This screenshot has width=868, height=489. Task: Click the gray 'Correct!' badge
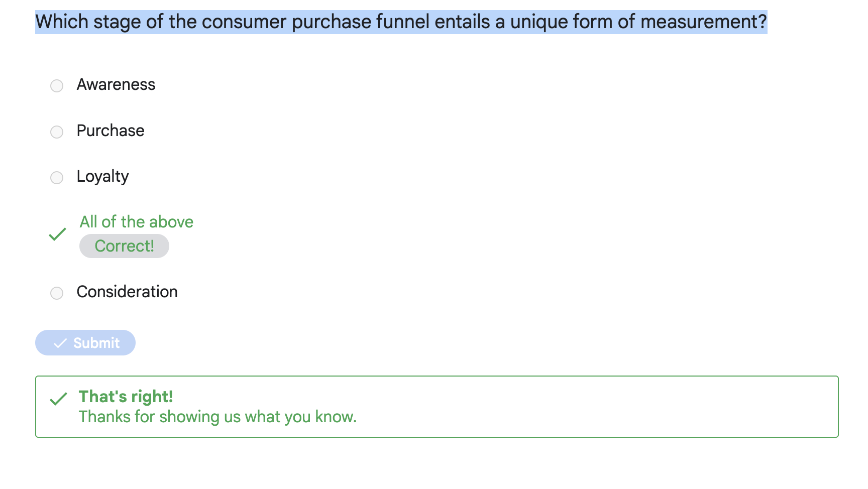[x=124, y=246]
